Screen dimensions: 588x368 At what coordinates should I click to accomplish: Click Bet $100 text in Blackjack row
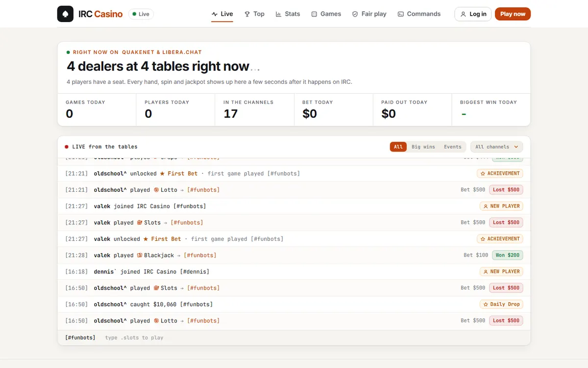(476, 255)
